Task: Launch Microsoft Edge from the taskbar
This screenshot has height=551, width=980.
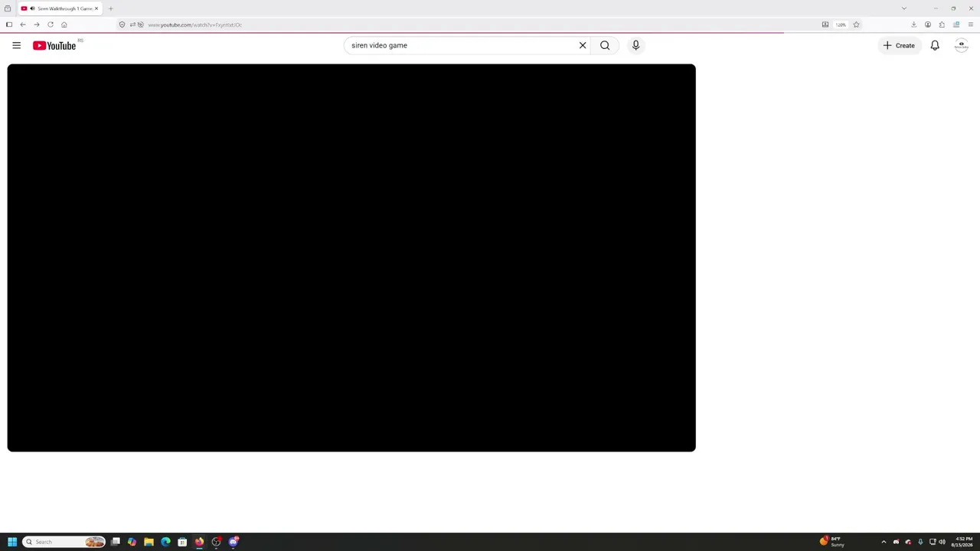Action: 165,542
